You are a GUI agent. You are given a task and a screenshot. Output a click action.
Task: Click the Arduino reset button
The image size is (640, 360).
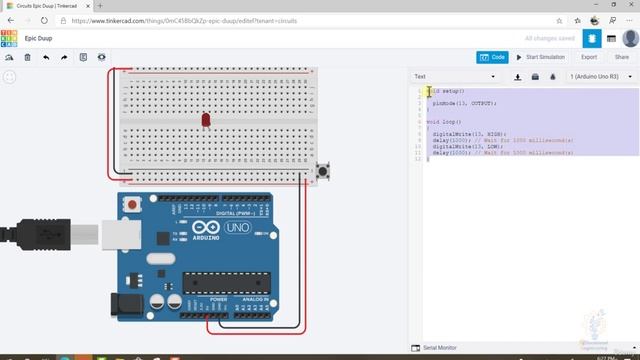tap(132, 204)
